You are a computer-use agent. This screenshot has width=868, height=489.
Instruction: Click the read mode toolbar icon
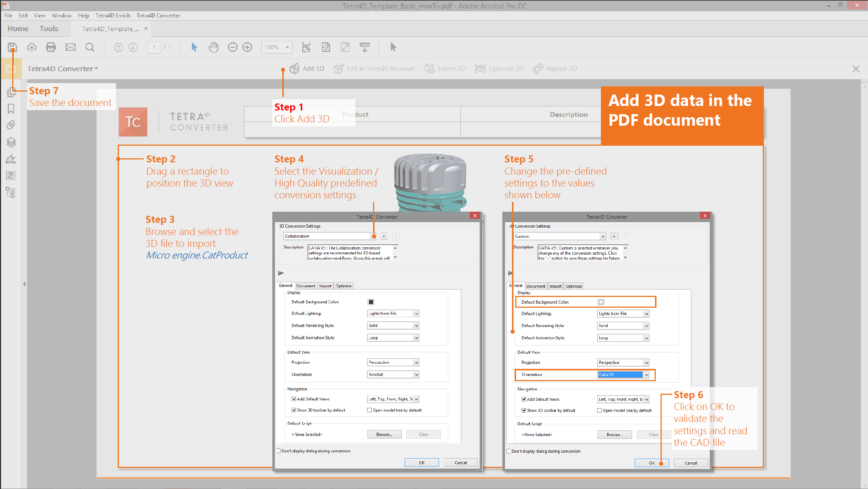pyautogui.click(x=365, y=47)
